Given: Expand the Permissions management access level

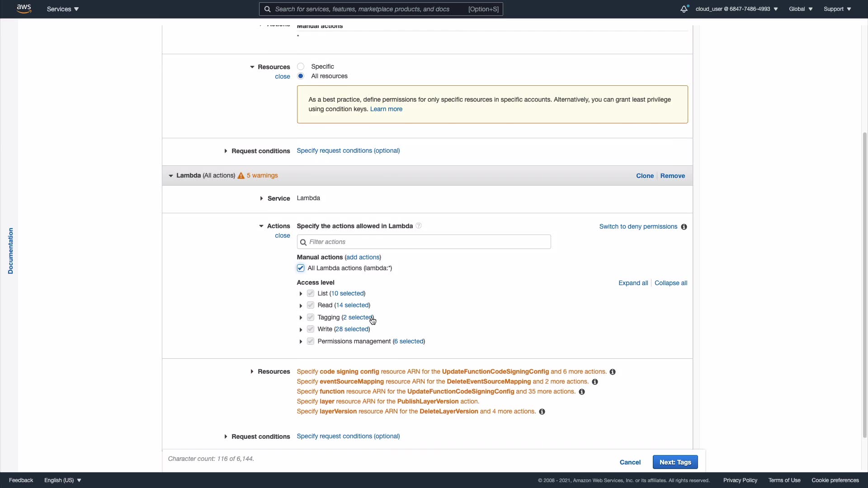Looking at the screenshot, I should [301, 342].
